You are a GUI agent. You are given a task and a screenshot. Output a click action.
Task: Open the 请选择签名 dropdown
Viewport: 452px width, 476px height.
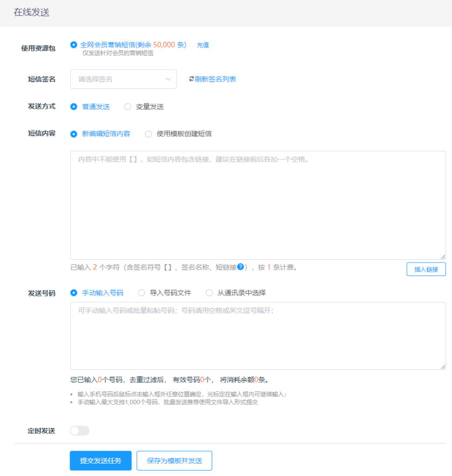(123, 79)
